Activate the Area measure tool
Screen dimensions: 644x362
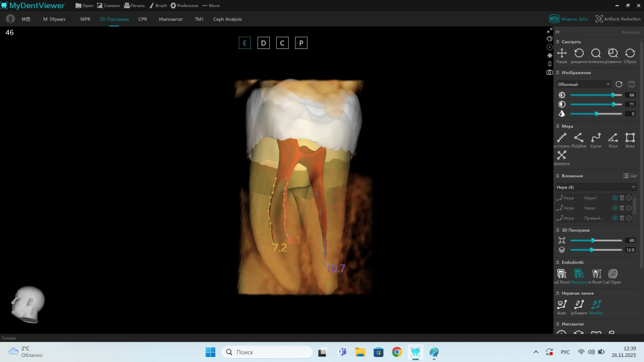click(630, 138)
